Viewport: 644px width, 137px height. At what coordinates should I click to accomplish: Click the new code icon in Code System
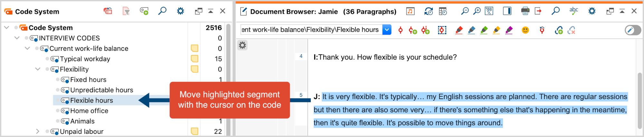[x=144, y=11]
